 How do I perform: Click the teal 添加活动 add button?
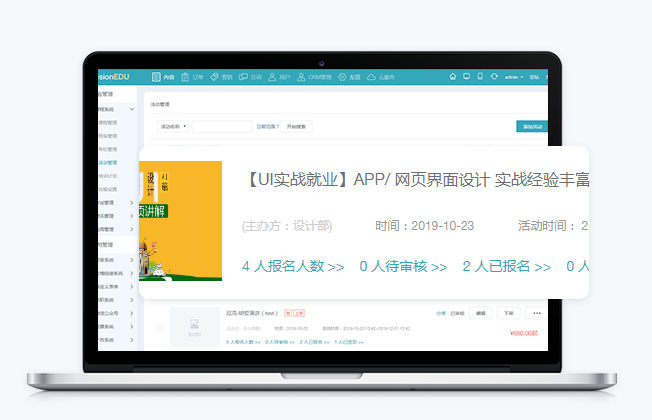coord(531,127)
